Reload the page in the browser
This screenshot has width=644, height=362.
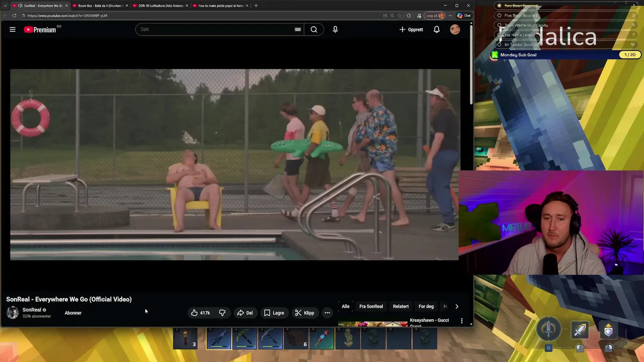[14, 16]
